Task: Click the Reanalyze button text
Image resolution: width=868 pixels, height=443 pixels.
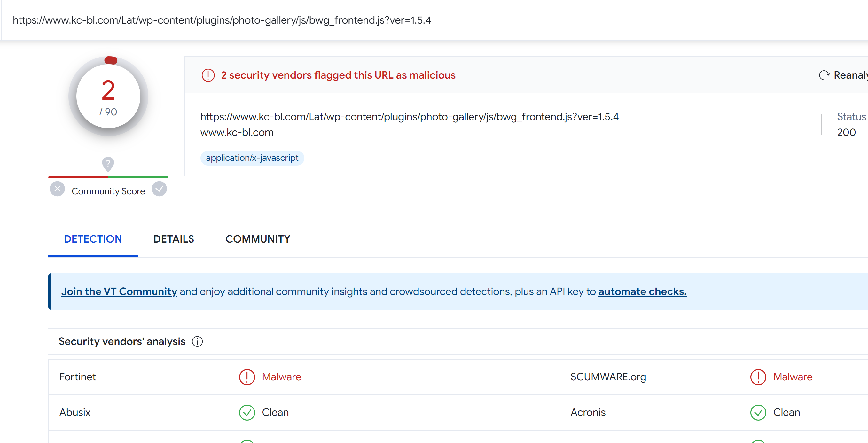Action: click(x=850, y=75)
